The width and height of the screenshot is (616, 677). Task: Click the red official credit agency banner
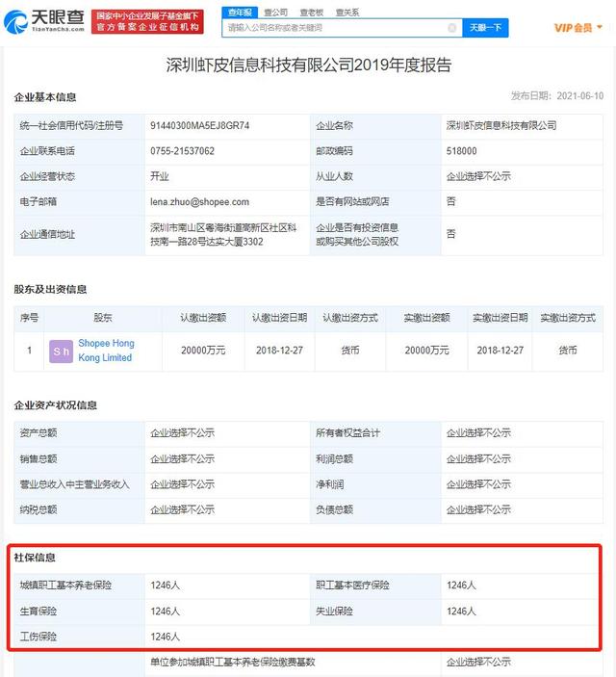coord(147,21)
